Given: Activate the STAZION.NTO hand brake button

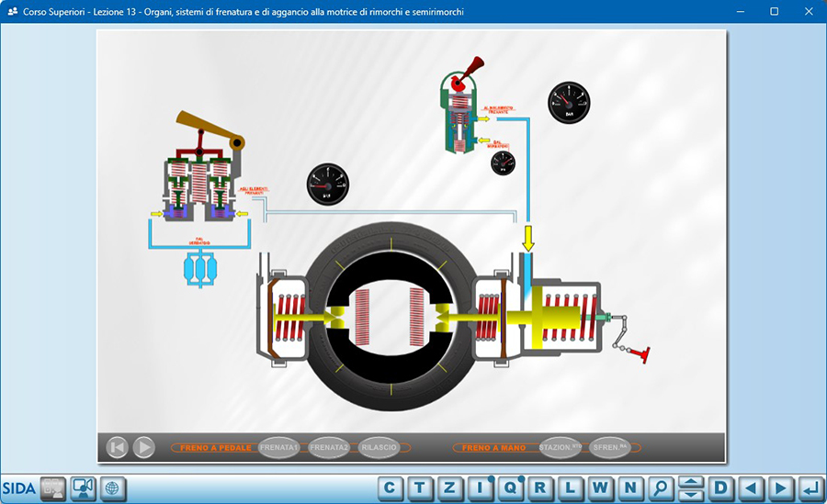Looking at the screenshot, I should (561, 447).
